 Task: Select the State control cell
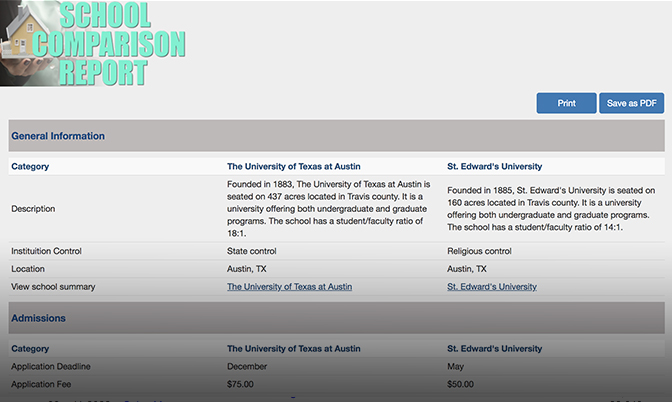tap(251, 251)
